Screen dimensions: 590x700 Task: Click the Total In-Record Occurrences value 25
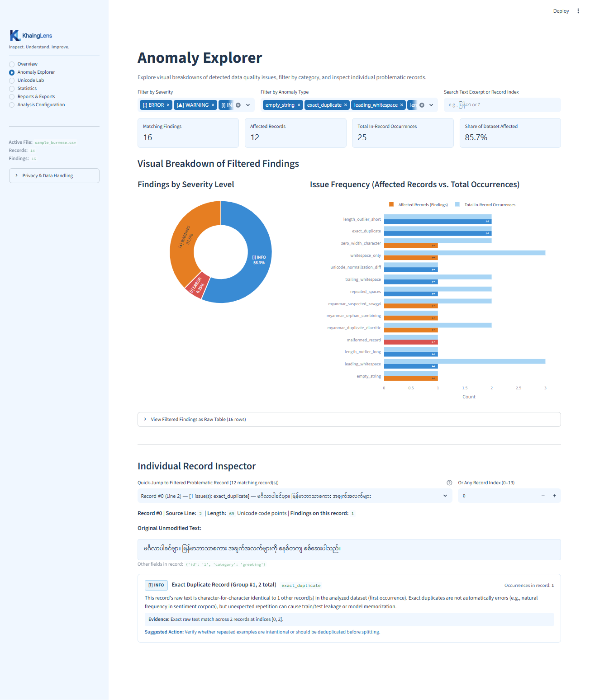[362, 137]
